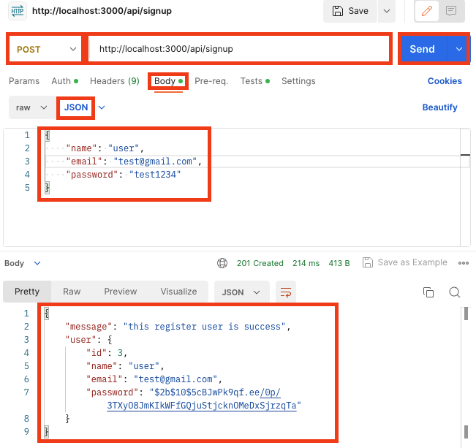Image resolution: width=476 pixels, height=448 pixels.
Task: Click the Beautify link
Action: tap(439, 107)
